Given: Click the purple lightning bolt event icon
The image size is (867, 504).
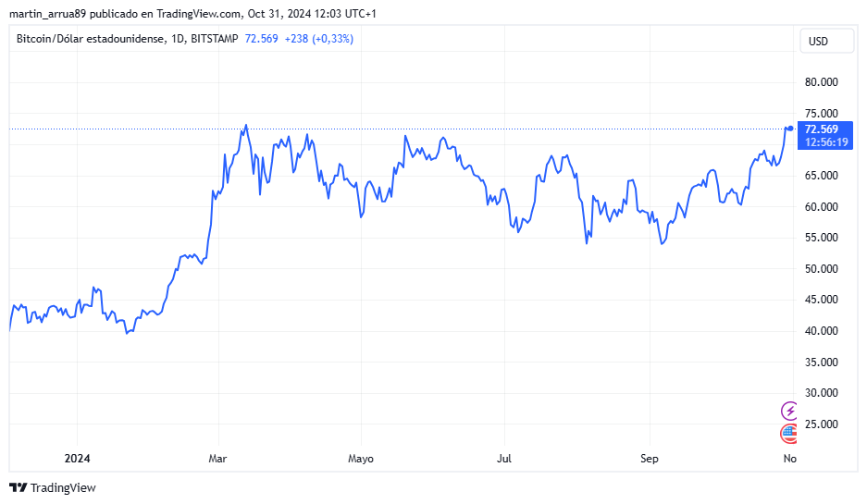Looking at the screenshot, I should (789, 411).
